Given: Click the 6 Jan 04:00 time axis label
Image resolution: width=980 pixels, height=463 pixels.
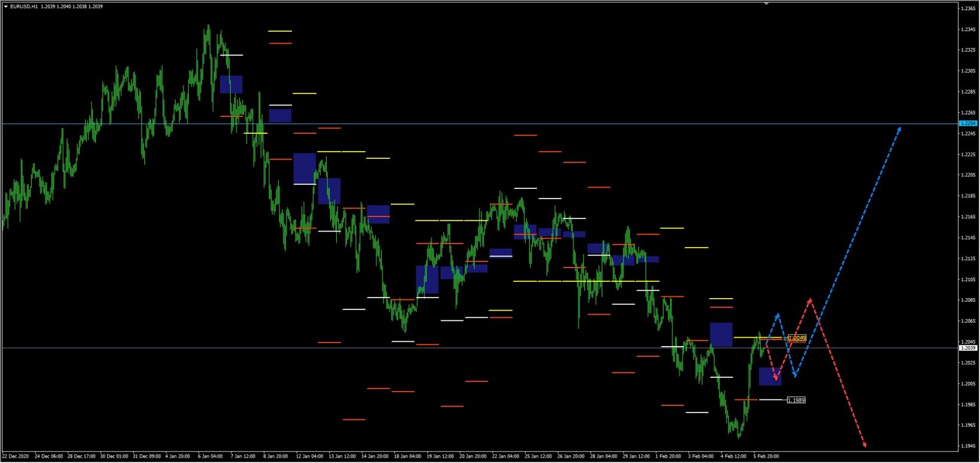Looking at the screenshot, I should (x=210, y=456).
